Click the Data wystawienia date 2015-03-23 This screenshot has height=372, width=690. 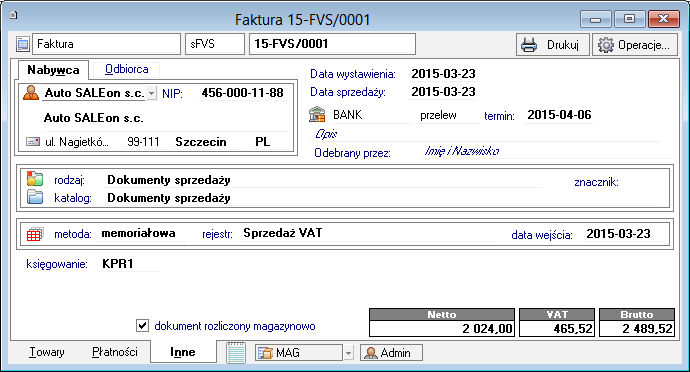pyautogui.click(x=443, y=74)
